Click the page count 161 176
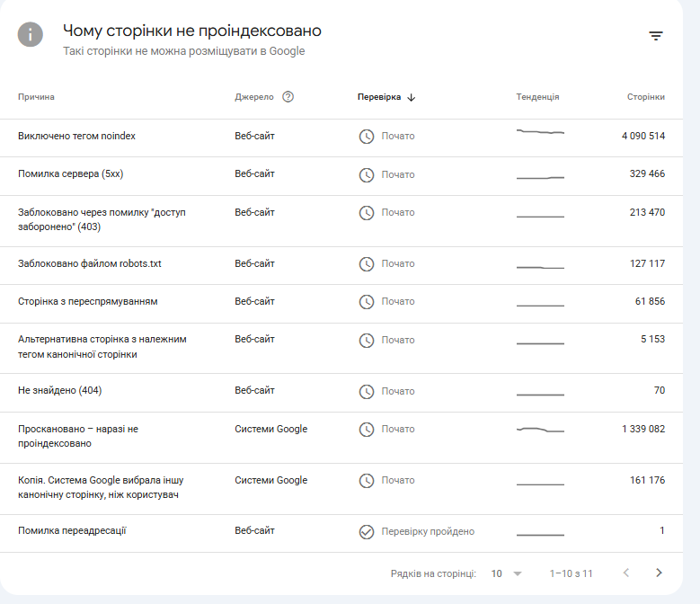 (x=647, y=480)
